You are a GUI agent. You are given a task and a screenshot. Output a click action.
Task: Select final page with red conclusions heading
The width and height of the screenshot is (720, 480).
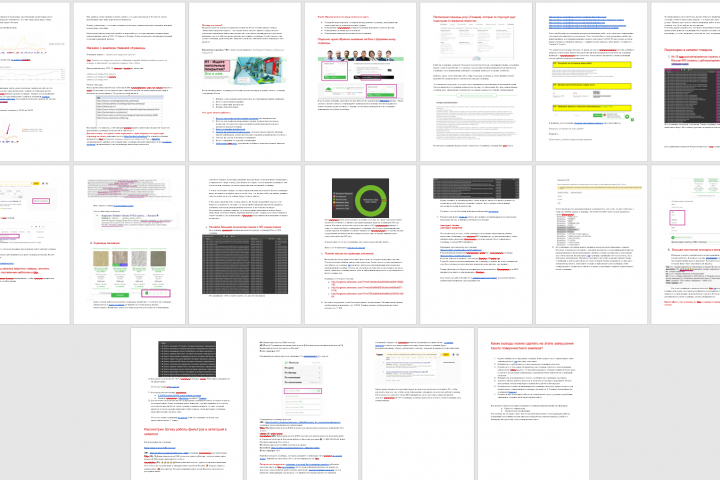(533, 404)
